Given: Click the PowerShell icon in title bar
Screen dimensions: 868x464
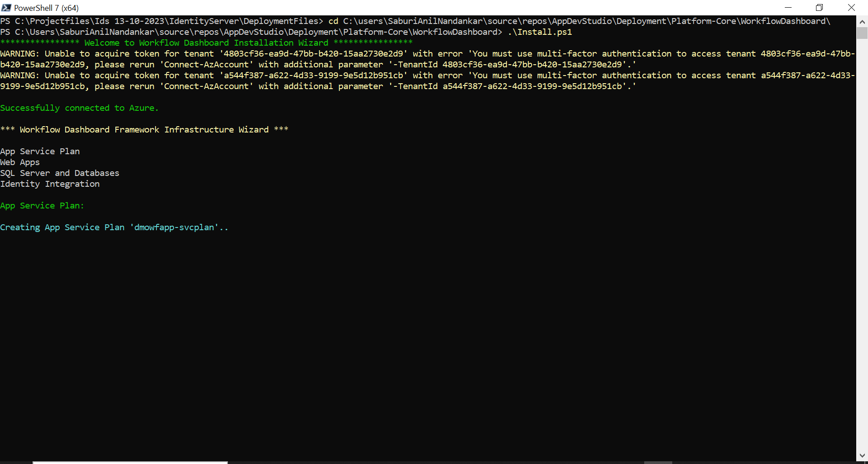Looking at the screenshot, I should coord(6,8).
